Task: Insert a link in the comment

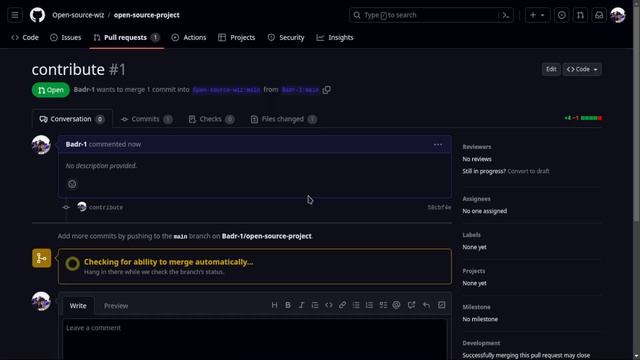Action: (x=342, y=305)
